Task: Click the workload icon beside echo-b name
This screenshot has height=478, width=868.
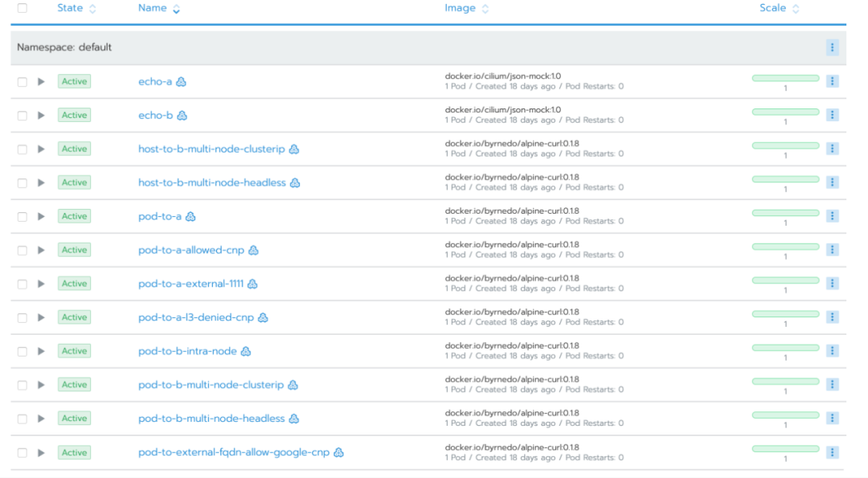Action: 182,116
